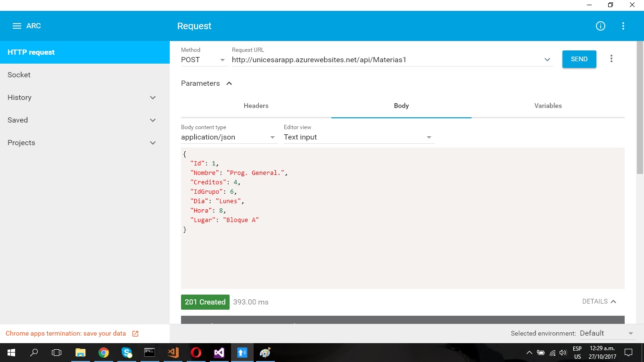Image resolution: width=644 pixels, height=362 pixels.
Task: Click the info icon in header
Action: click(x=601, y=26)
